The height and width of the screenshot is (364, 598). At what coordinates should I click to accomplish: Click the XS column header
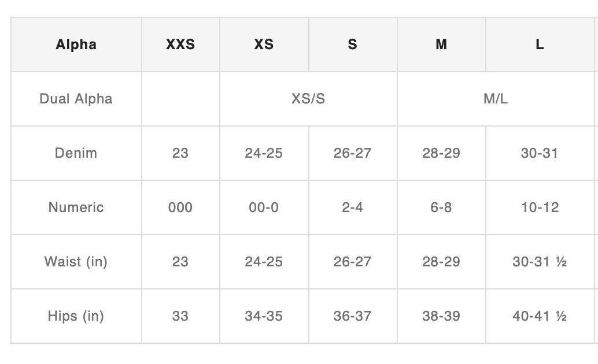[x=264, y=44]
